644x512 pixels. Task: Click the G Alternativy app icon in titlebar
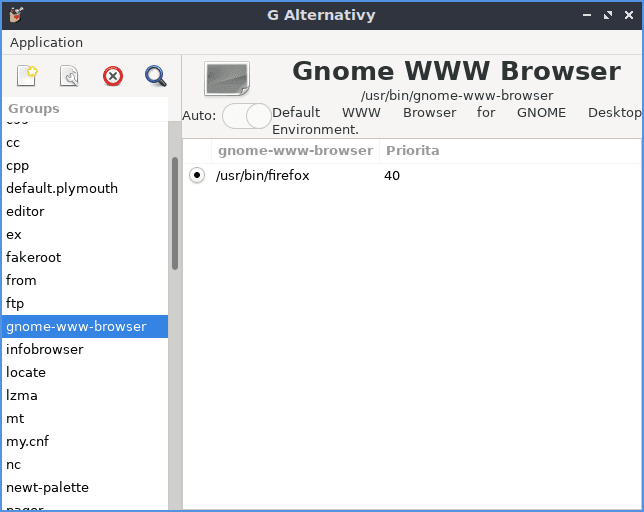[x=16, y=15]
